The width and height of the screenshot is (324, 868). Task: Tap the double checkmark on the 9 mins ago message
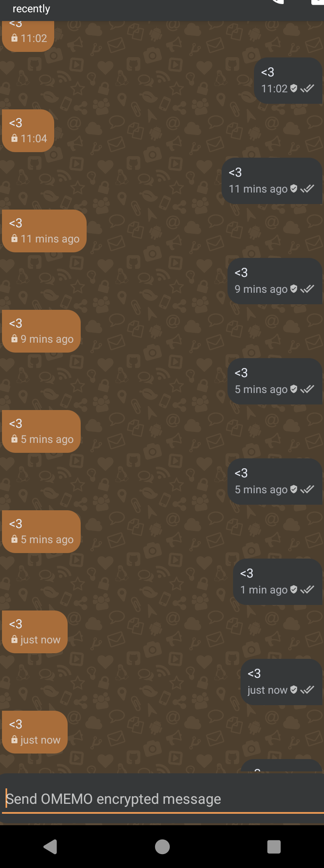click(307, 289)
